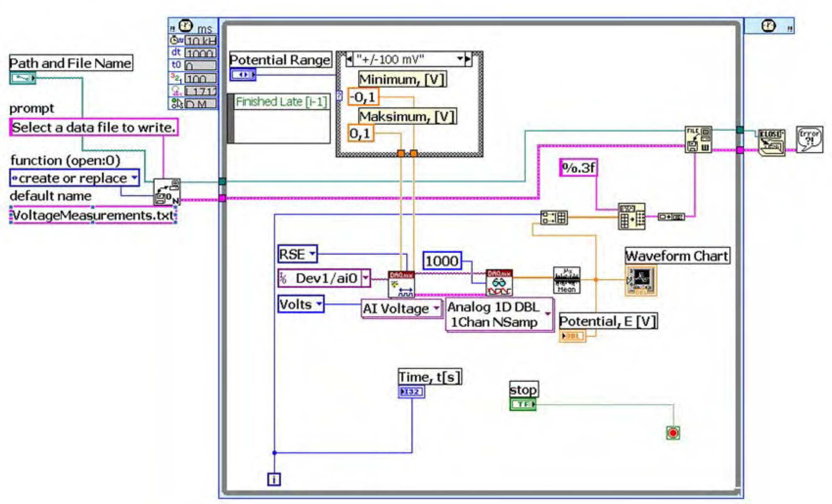The image size is (832, 504).
Task: Click the timed loop clock icon
Action: tap(185, 25)
